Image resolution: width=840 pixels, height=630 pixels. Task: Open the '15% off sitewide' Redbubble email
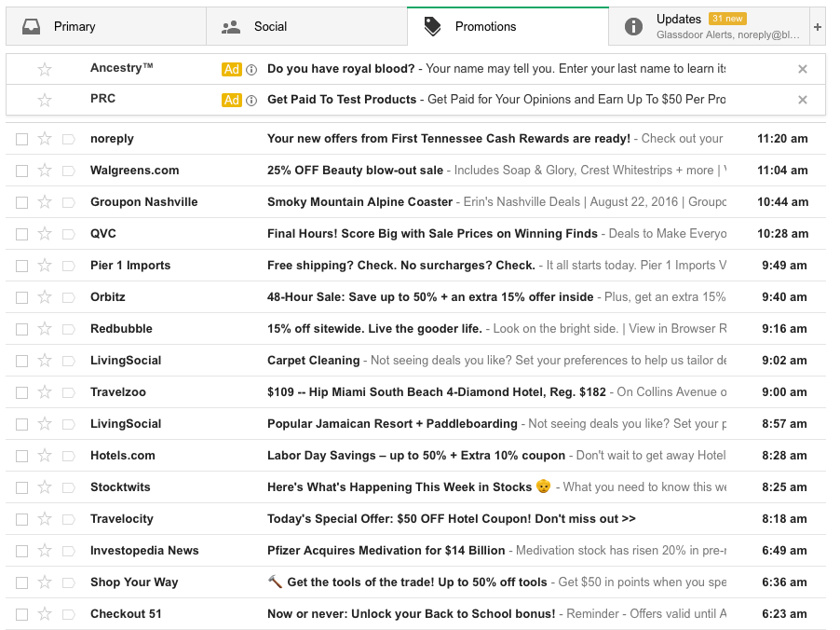click(x=415, y=329)
